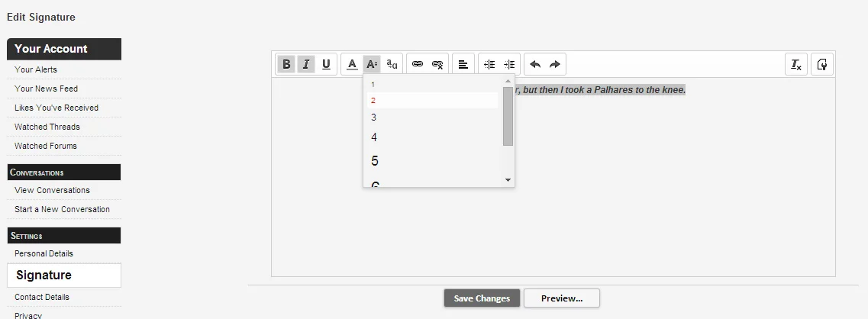The height and width of the screenshot is (319, 868).
Task: Select the Signature settings tab
Action: click(64, 275)
